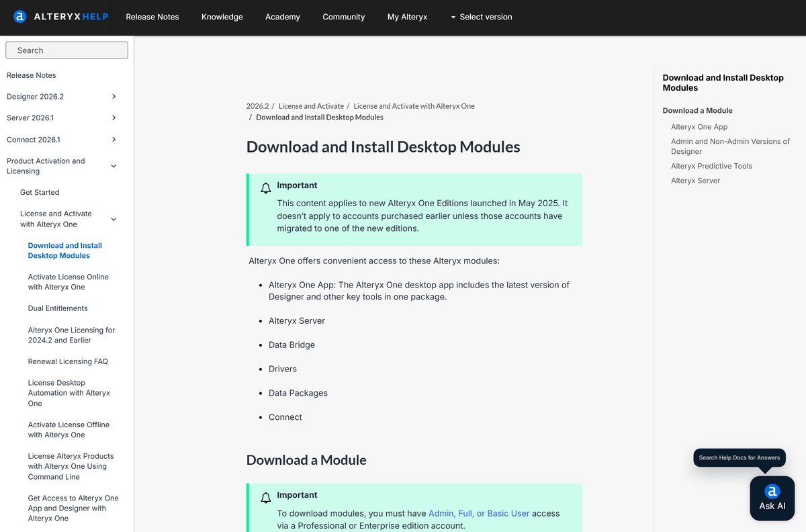Collapse Product Activation and Licensing section
Image resolution: width=806 pixels, height=532 pixels.
pos(114,166)
